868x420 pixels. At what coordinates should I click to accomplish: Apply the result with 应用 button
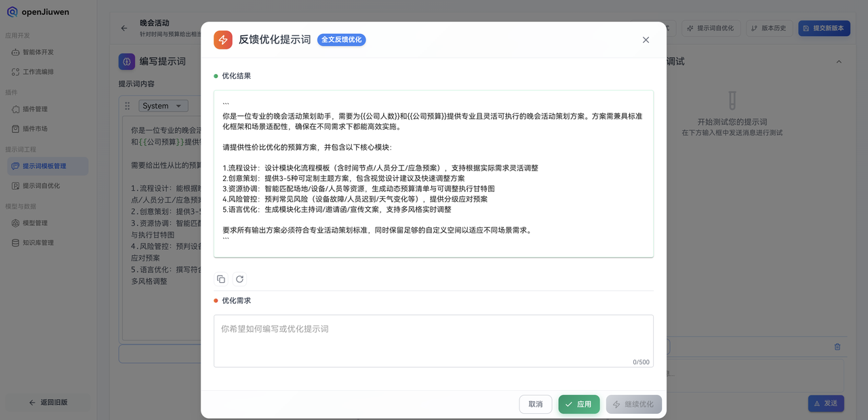579,404
